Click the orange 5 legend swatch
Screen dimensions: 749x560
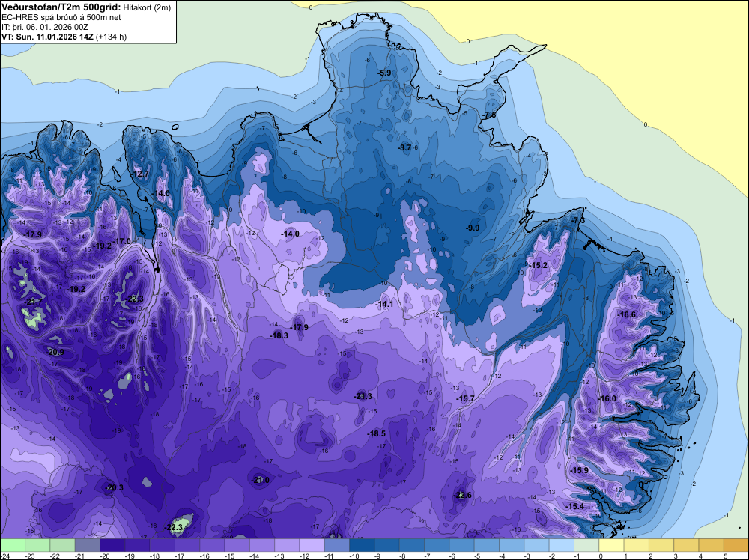pos(736,545)
